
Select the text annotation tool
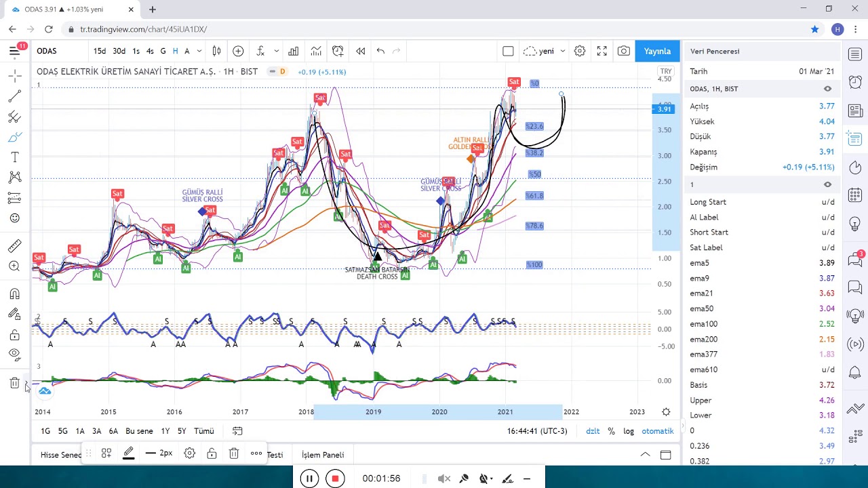coord(15,157)
